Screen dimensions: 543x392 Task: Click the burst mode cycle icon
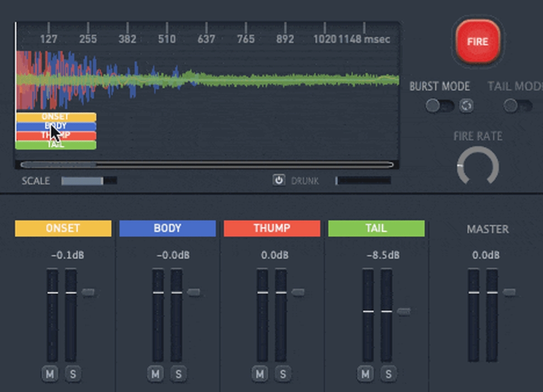(466, 106)
